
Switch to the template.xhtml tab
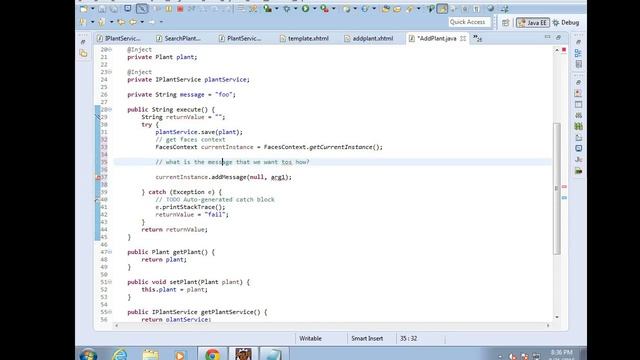coord(304,38)
